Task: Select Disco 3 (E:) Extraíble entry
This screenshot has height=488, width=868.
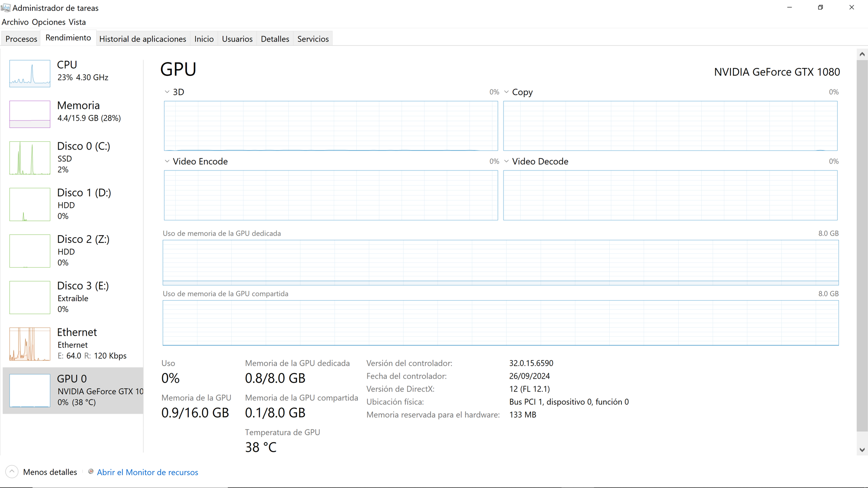Action: [x=73, y=297]
